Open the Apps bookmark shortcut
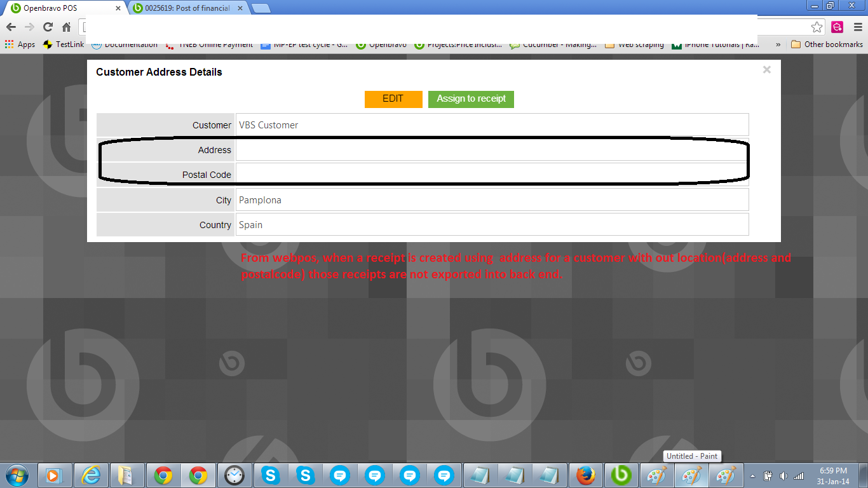The height and width of the screenshot is (488, 868). pyautogui.click(x=20, y=44)
